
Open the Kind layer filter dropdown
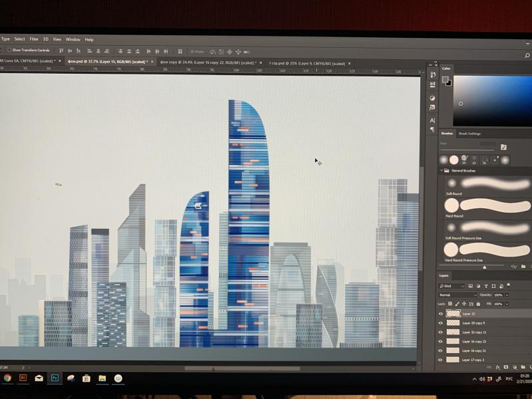click(x=451, y=286)
